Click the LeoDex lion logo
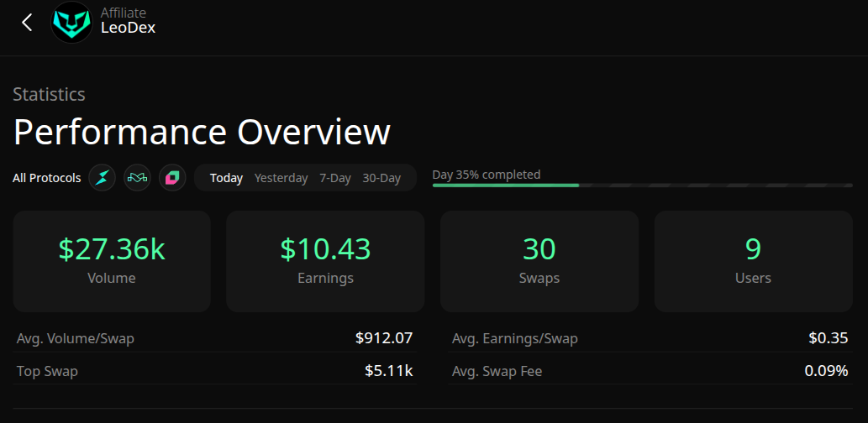 coord(71,23)
